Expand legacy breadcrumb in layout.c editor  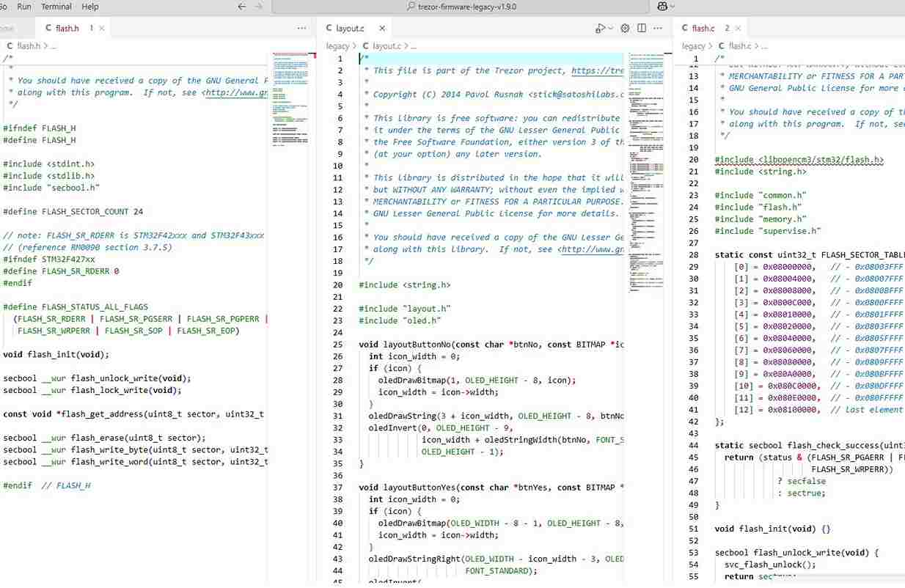pyautogui.click(x=337, y=46)
